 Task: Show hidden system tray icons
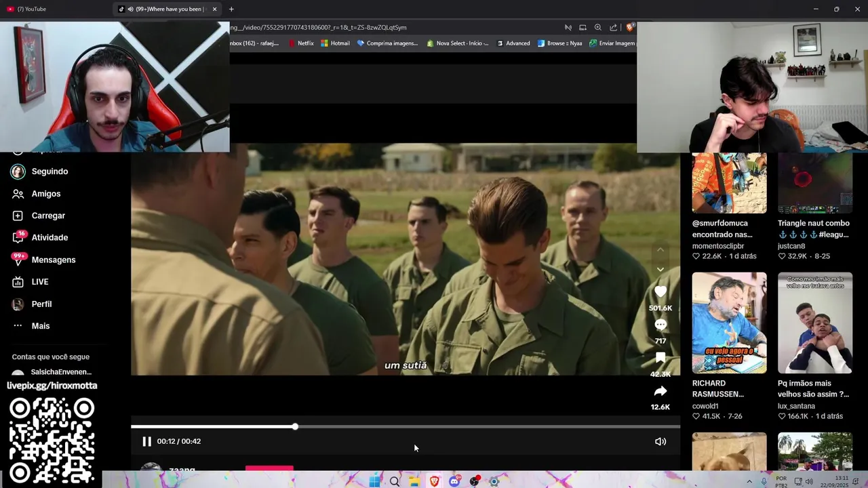point(749,481)
